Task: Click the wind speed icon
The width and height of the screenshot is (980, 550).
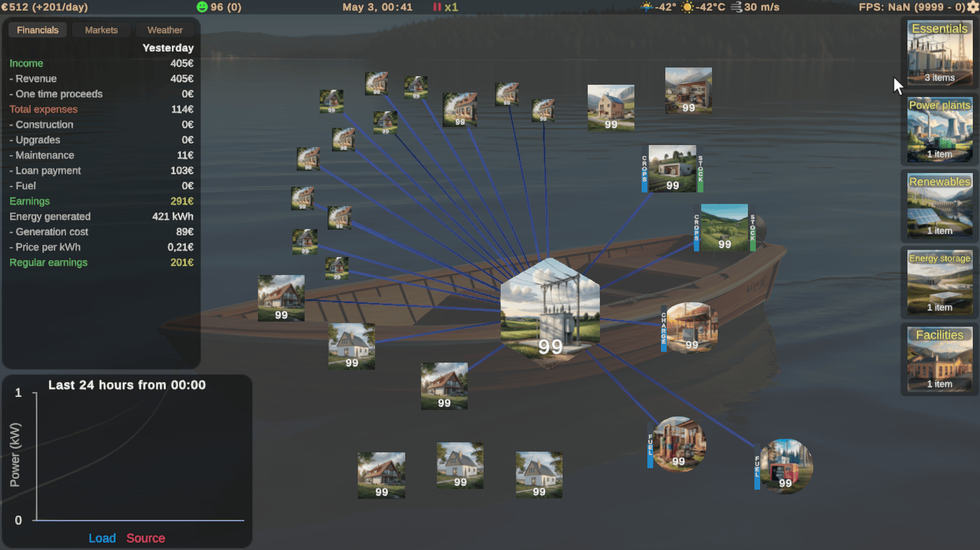Action: pyautogui.click(x=736, y=7)
